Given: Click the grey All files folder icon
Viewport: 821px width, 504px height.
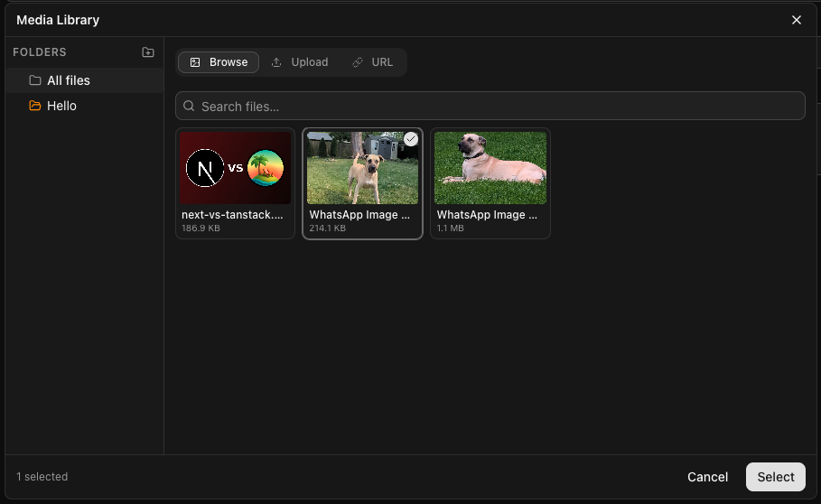Looking at the screenshot, I should pos(35,80).
